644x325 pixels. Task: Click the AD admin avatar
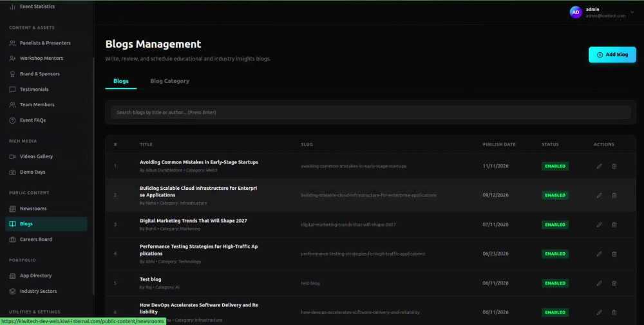click(x=576, y=12)
